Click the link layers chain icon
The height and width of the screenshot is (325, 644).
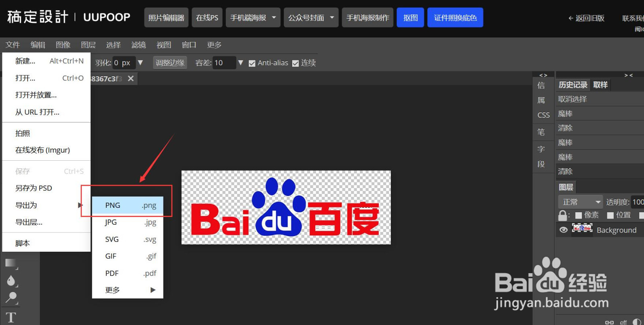click(x=609, y=322)
